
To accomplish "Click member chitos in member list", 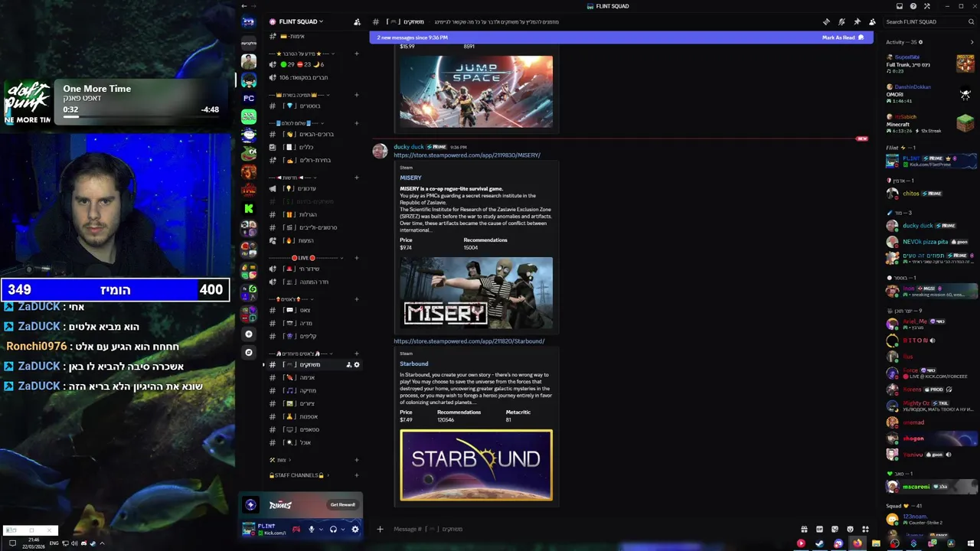I will click(930, 194).
